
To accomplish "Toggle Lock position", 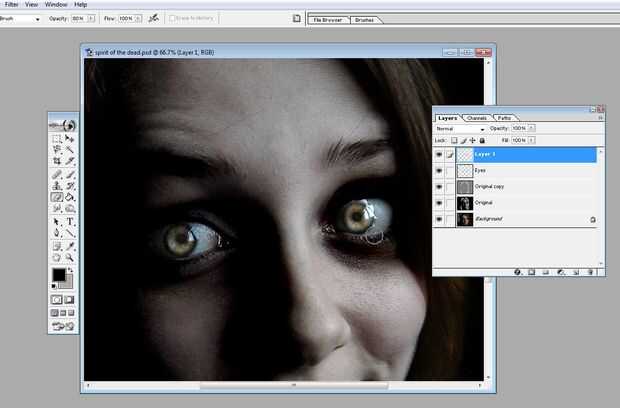I will [473, 140].
